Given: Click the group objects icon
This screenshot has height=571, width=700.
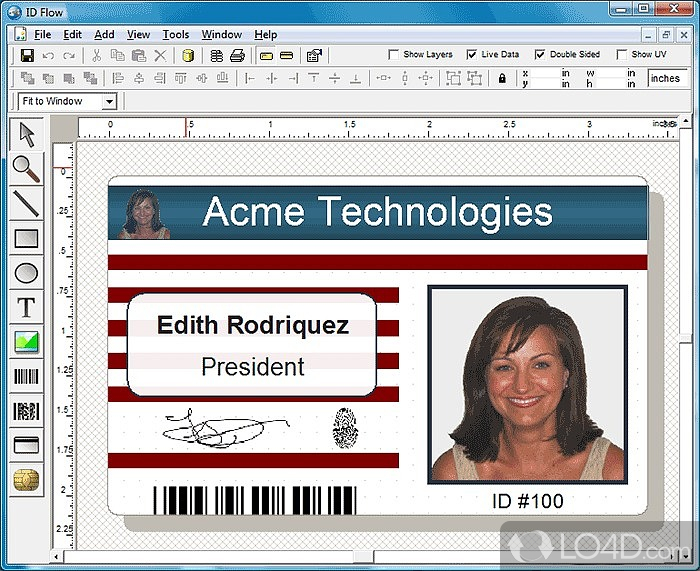Looking at the screenshot, I should click(453, 79).
